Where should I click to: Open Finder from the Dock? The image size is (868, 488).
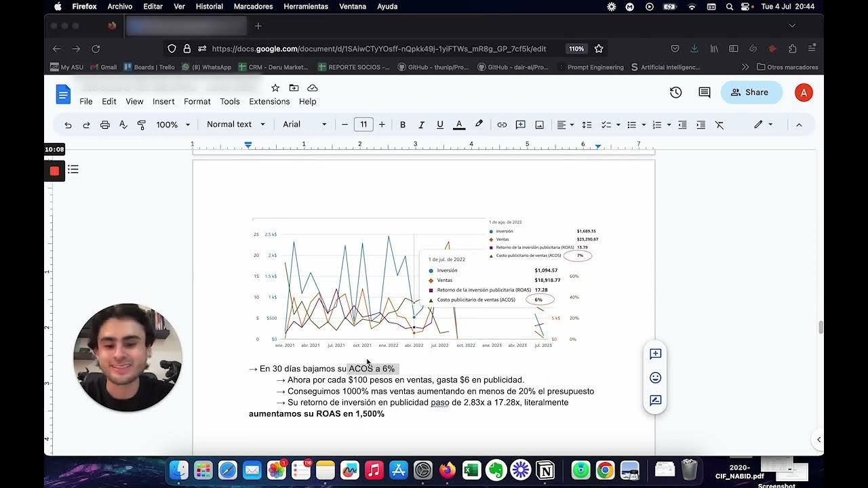click(x=179, y=470)
